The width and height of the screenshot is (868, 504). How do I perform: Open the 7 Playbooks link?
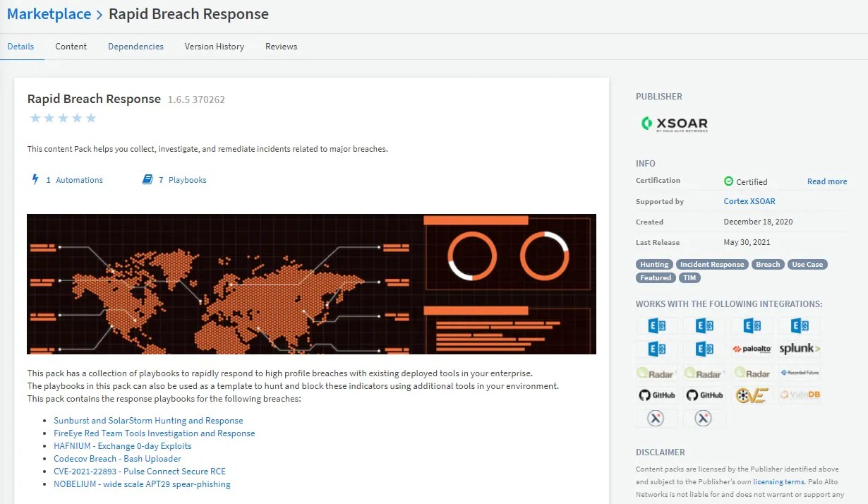tap(182, 180)
